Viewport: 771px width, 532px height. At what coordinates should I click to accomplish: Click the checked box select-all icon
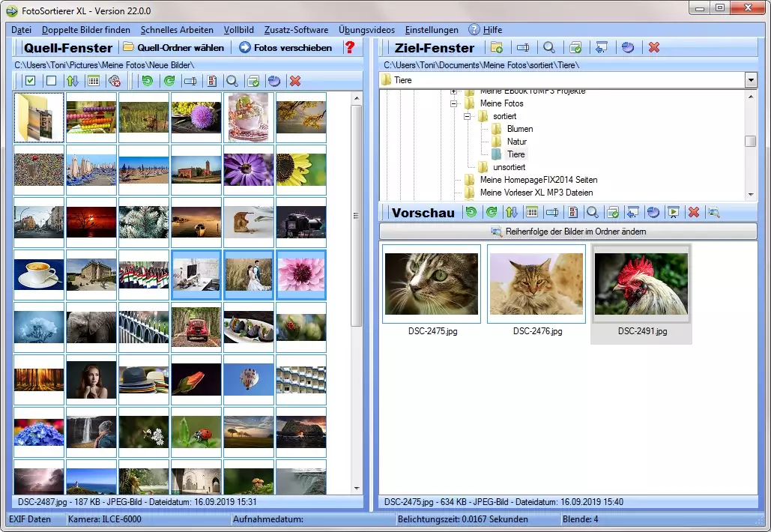(x=30, y=81)
